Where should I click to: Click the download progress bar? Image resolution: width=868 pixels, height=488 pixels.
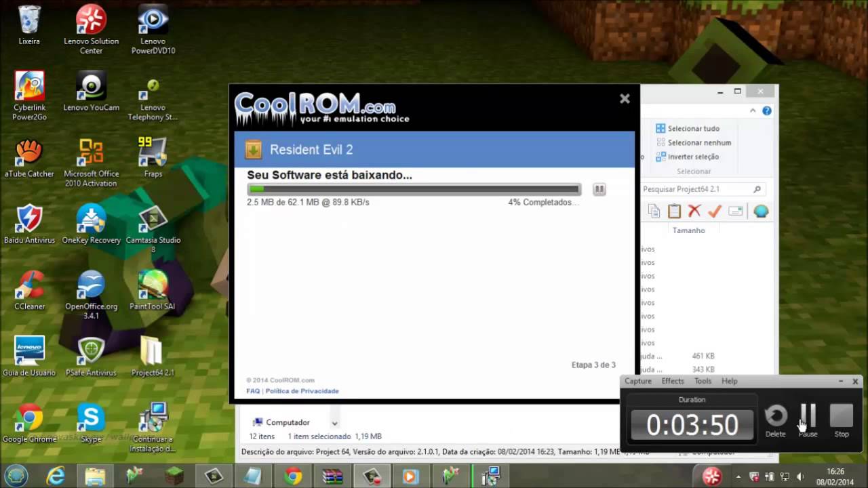pos(414,189)
